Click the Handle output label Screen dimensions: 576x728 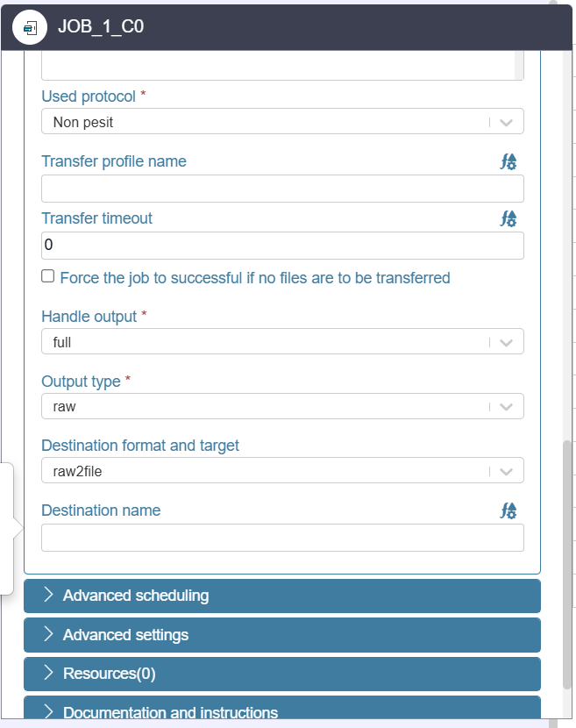[x=89, y=317]
